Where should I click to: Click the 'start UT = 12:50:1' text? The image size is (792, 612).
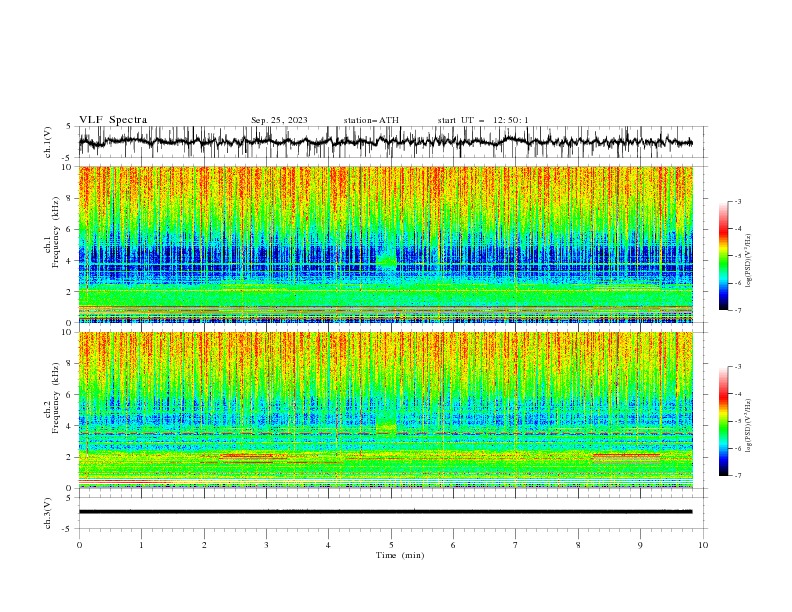(483, 120)
